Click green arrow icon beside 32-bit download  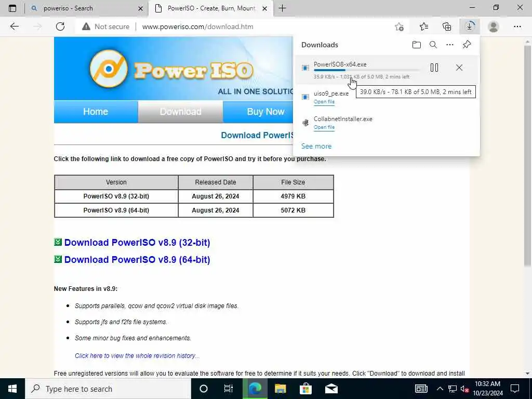click(58, 242)
